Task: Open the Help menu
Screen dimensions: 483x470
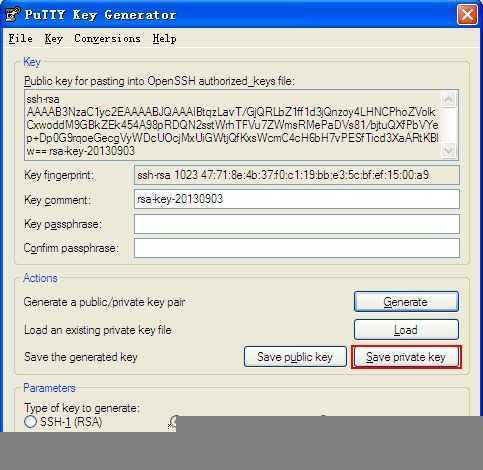Action: coord(164,39)
